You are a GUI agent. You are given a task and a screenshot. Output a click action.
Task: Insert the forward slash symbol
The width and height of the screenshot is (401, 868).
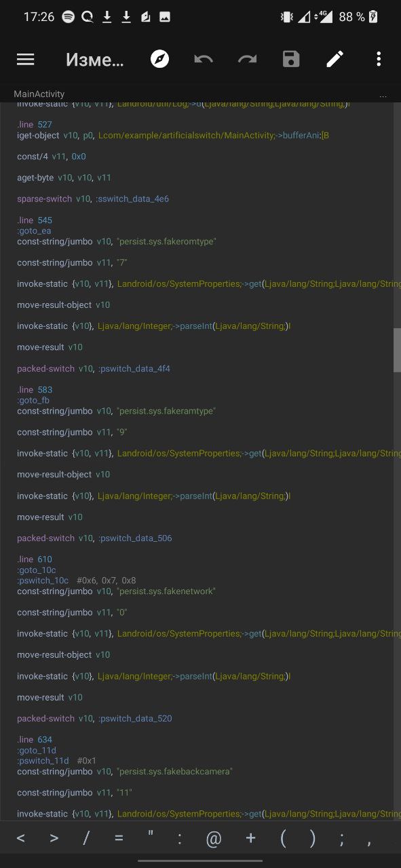(86, 839)
